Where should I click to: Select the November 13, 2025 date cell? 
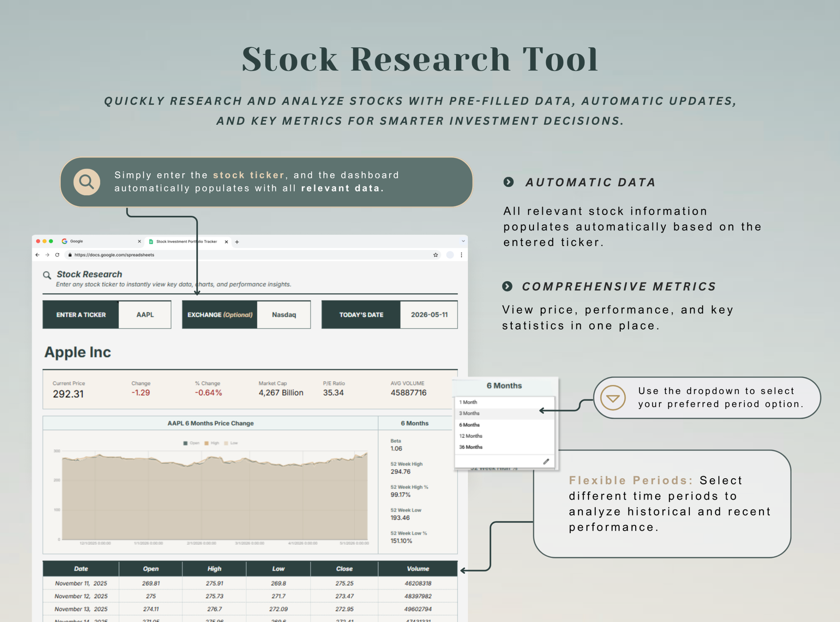(x=81, y=609)
